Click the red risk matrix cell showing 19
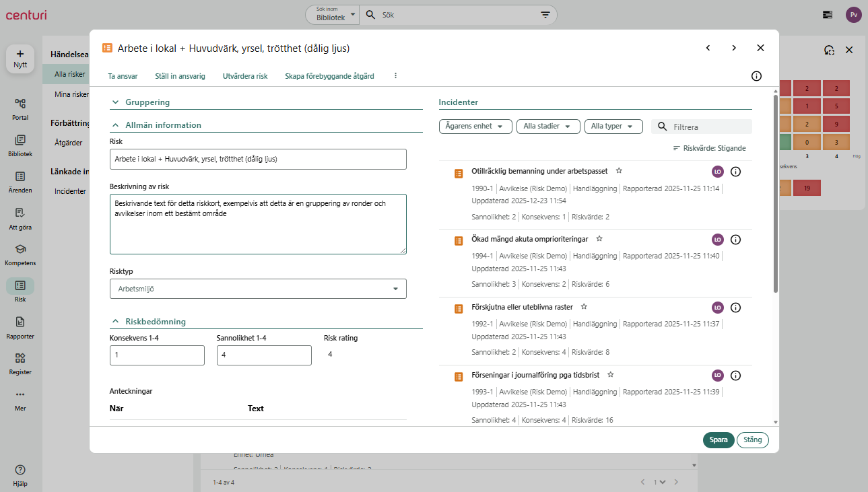868x492 pixels. coord(806,189)
